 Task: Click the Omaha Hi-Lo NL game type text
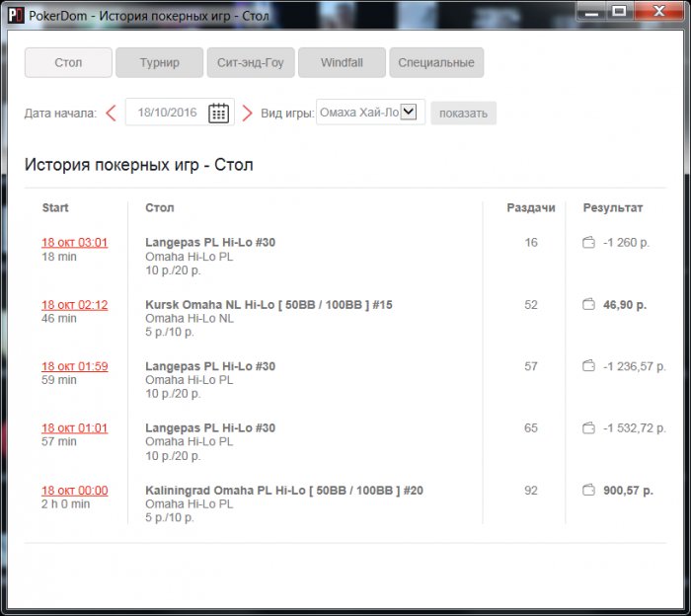click(x=190, y=319)
